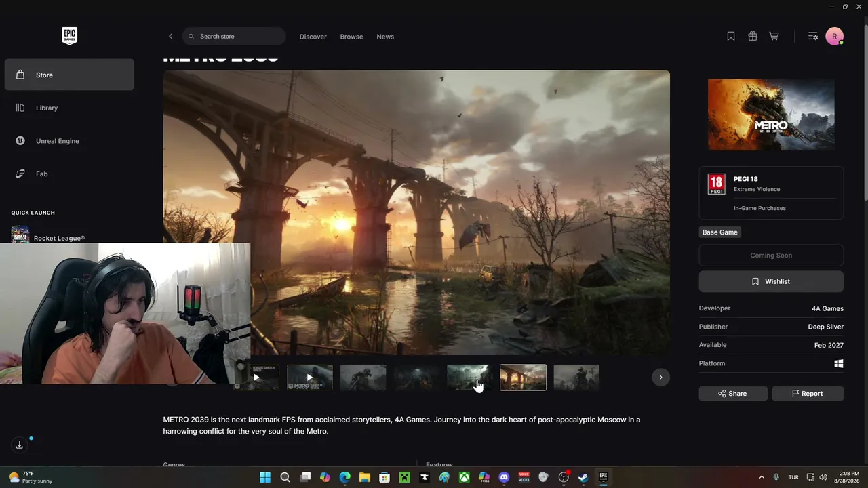868x488 pixels.
Task: Open OBS Studio from taskbar
Action: [564, 477]
